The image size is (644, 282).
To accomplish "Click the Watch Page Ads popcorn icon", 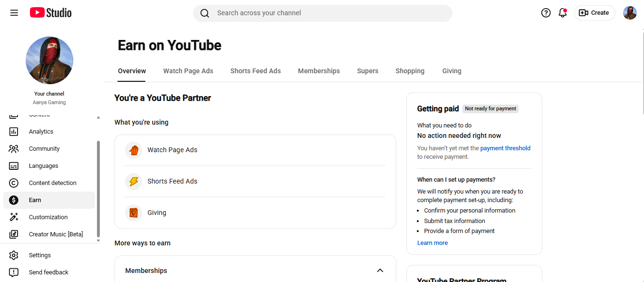I will pyautogui.click(x=134, y=150).
